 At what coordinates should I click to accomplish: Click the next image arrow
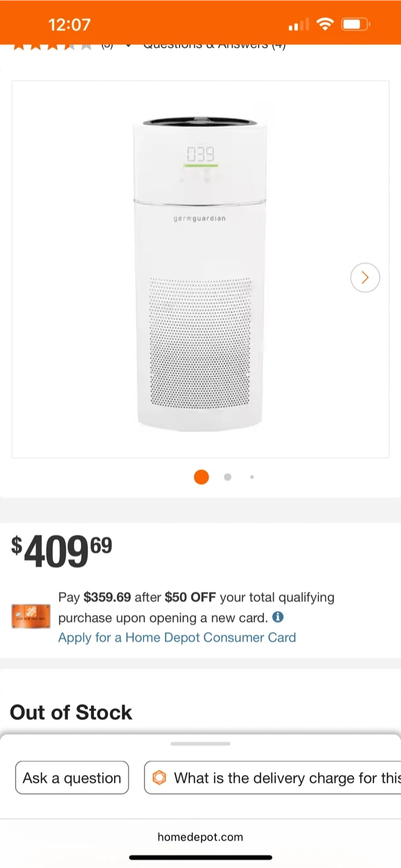coord(365,277)
